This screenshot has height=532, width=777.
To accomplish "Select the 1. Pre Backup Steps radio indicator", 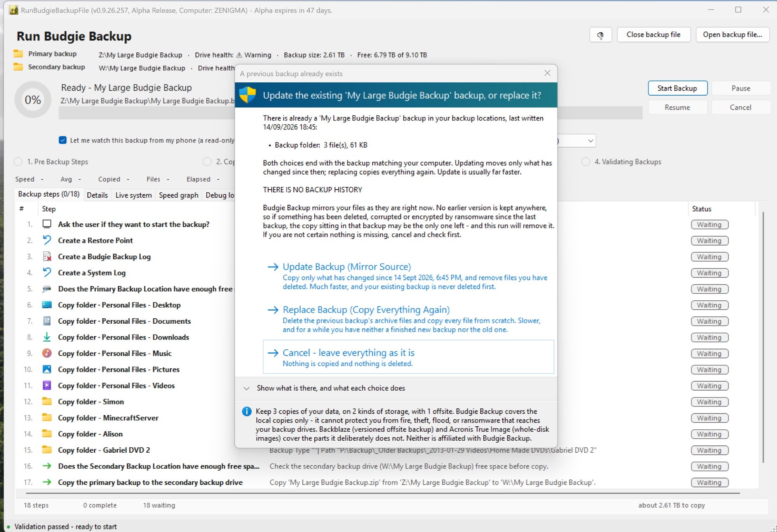I will click(18, 162).
